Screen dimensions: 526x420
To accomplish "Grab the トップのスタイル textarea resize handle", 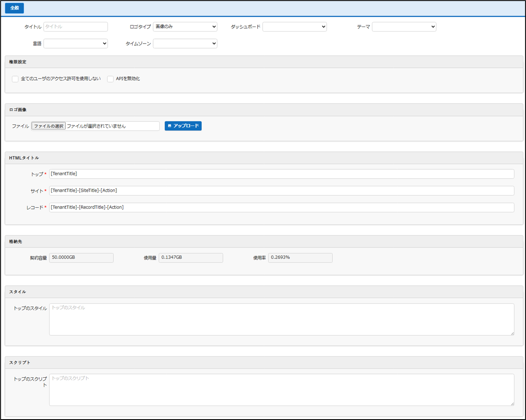I will coord(512,333).
